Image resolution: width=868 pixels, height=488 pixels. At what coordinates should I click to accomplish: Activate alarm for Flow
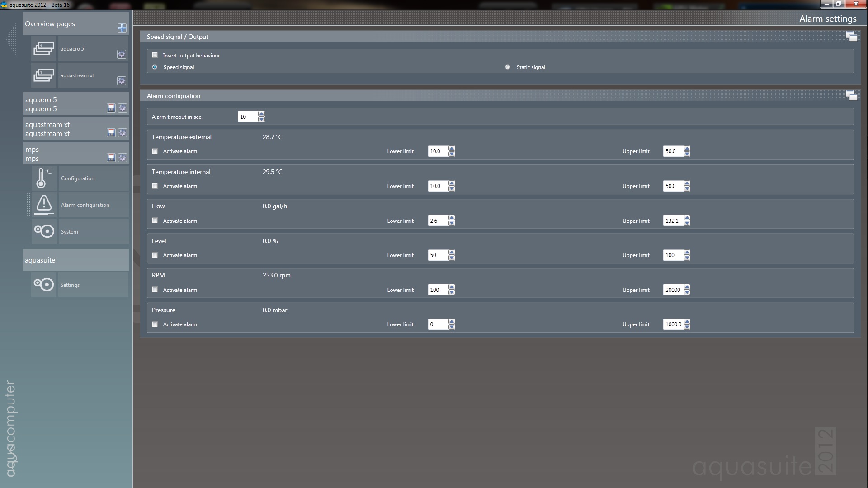pos(155,221)
